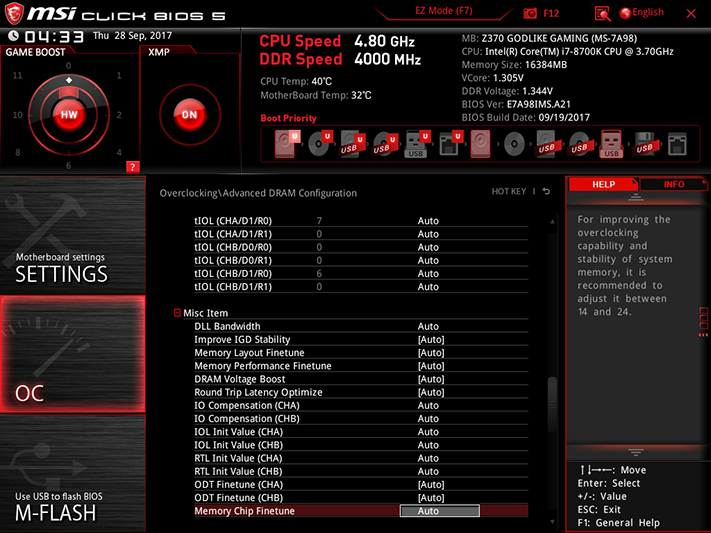Go back using the return arrow icon
Image resolution: width=711 pixels, height=533 pixels.
(x=546, y=191)
